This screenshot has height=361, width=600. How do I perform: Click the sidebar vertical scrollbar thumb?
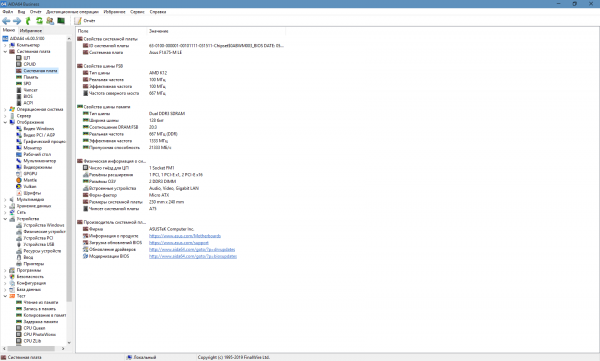coord(69,171)
